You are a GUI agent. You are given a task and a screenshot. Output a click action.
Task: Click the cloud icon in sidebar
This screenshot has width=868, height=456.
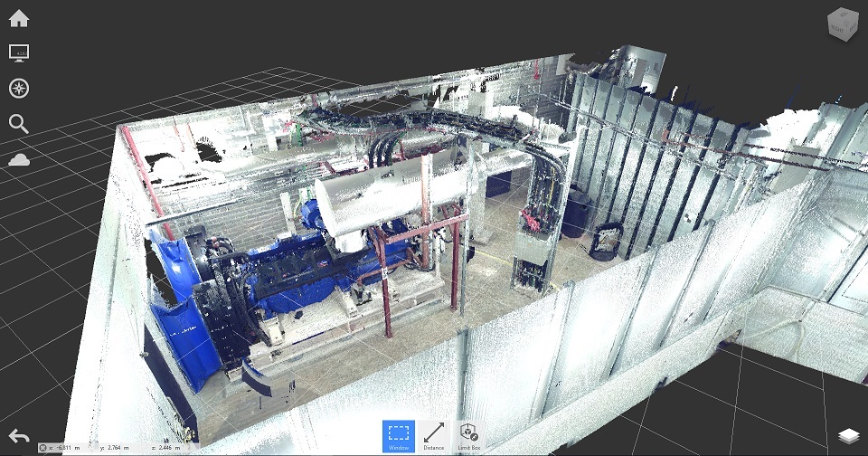pos(18,160)
